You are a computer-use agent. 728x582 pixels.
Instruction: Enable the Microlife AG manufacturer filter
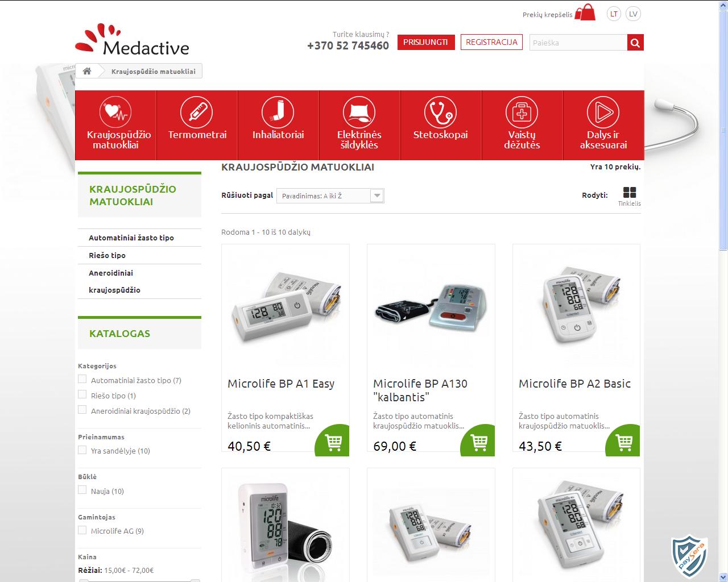pyautogui.click(x=82, y=530)
